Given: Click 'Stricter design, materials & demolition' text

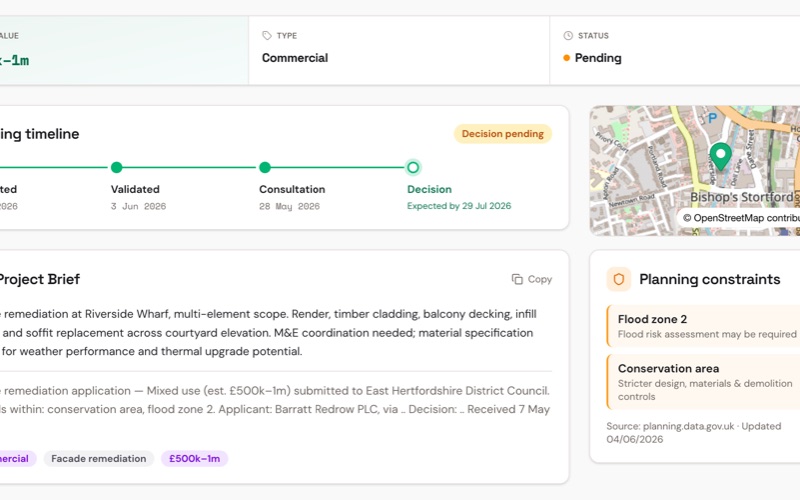Looking at the screenshot, I should click(x=705, y=383).
